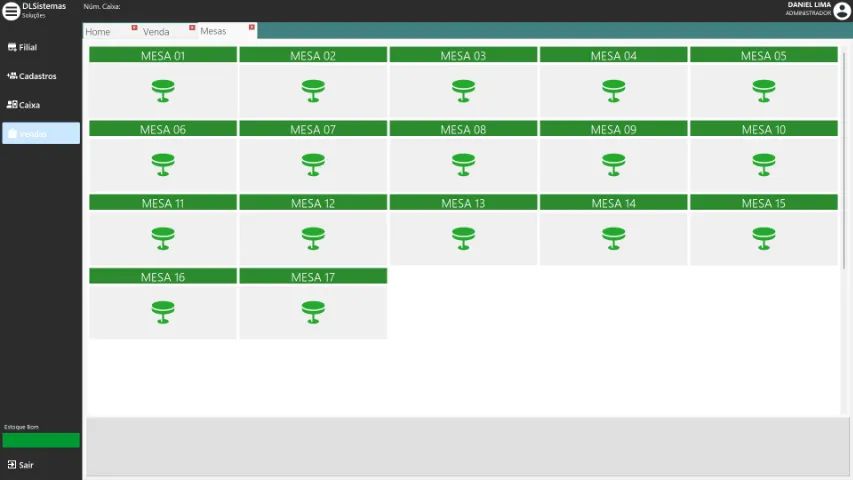Close the Mesas tab
The height and width of the screenshot is (480, 853).
point(251,27)
